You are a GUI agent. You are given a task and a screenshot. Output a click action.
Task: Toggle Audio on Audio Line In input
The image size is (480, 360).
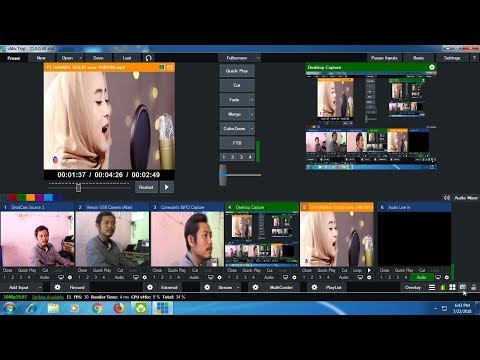click(421, 277)
